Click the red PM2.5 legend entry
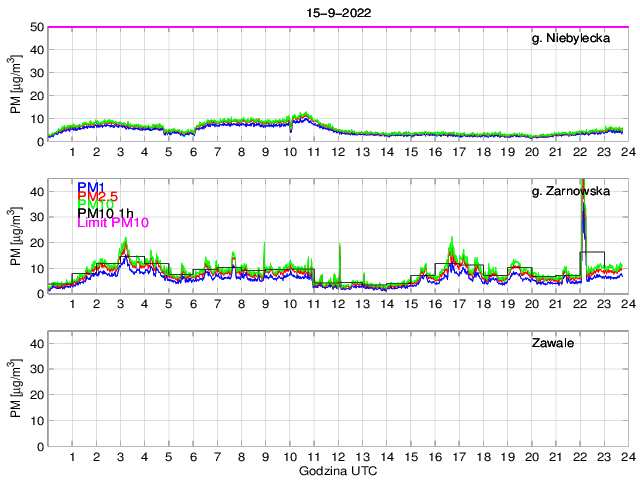 [x=97, y=196]
